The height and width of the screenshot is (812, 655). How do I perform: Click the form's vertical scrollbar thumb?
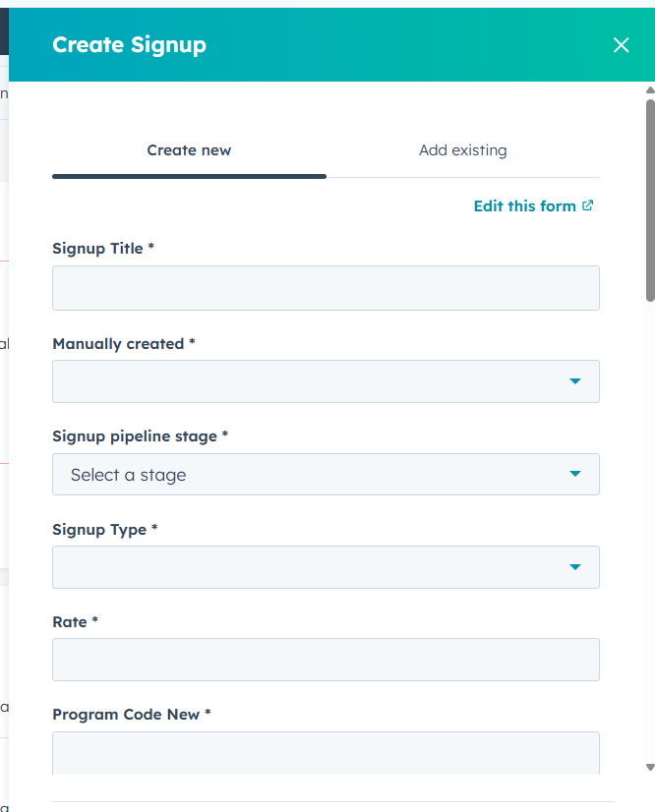650,197
